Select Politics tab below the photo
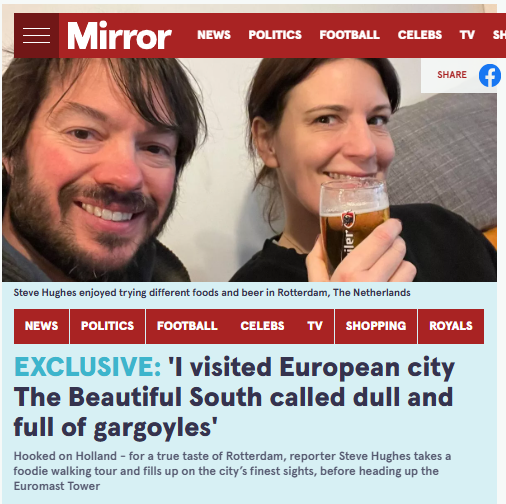This screenshot has height=504, width=506. 107,326
